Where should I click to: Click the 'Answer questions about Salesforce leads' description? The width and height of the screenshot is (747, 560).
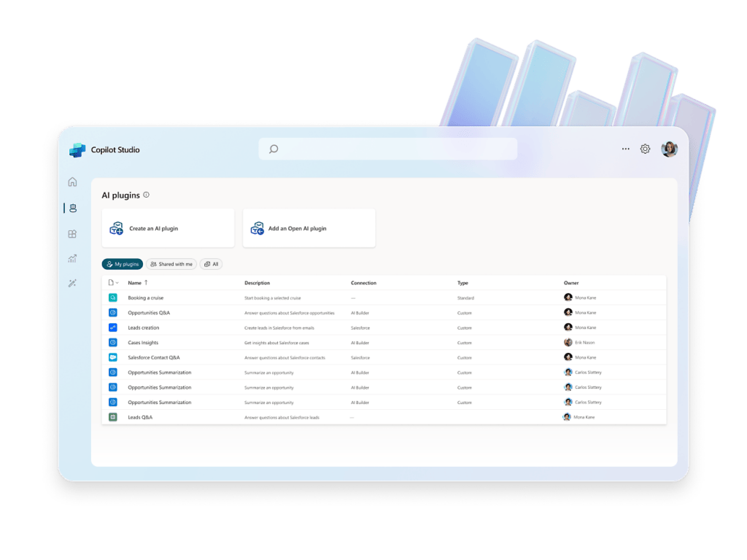[282, 418]
